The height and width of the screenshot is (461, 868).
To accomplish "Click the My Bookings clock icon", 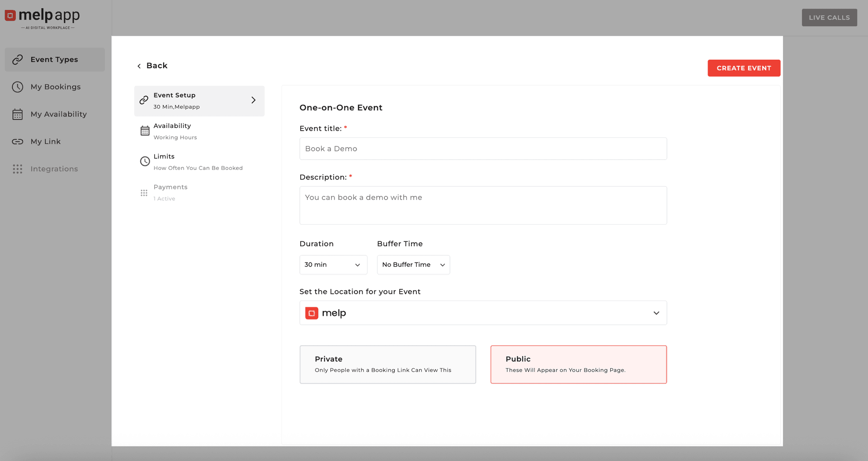I will [x=18, y=87].
